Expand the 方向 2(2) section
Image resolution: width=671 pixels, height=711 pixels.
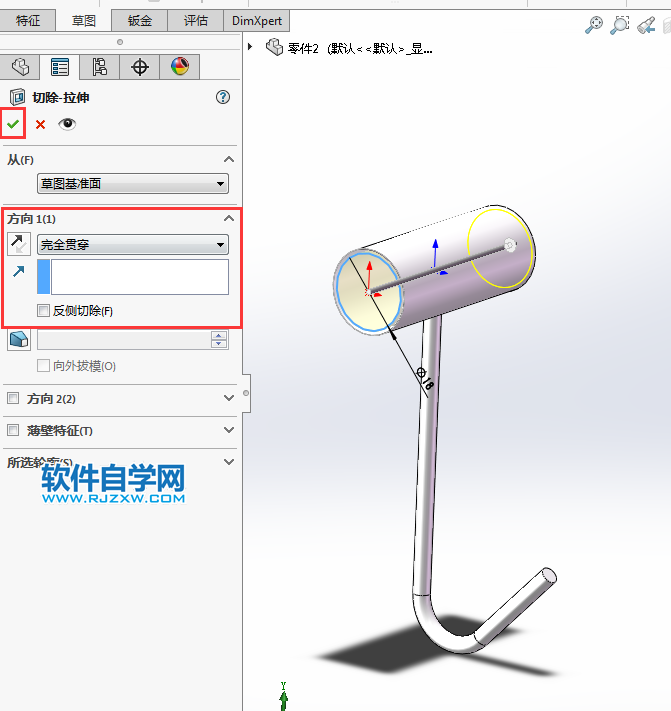229,398
